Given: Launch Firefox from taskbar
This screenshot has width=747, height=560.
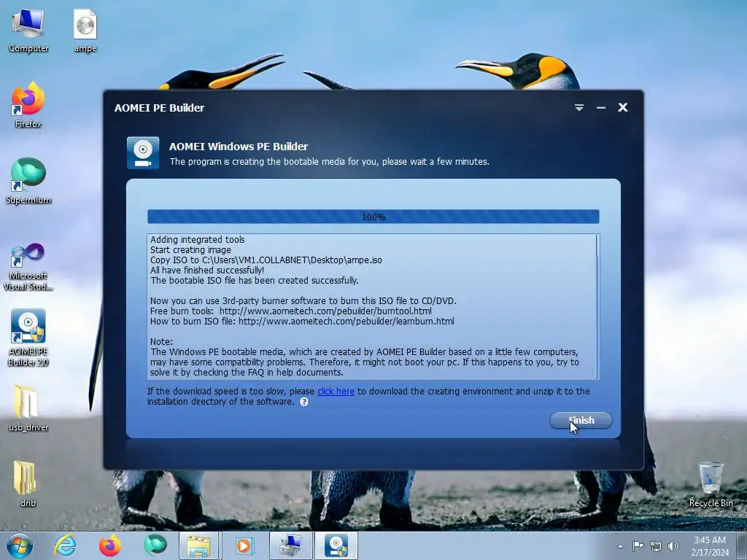Looking at the screenshot, I should [x=110, y=545].
